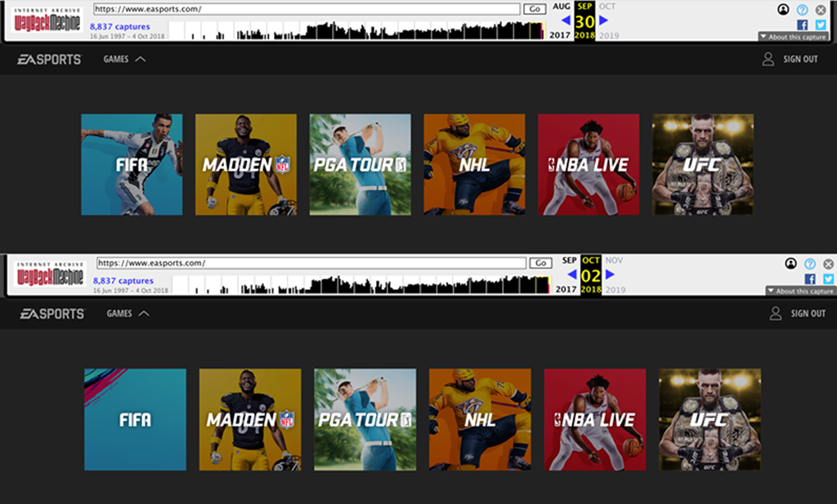
Task: Click the URL field in the bottom Wayback toolbar
Action: [311, 263]
